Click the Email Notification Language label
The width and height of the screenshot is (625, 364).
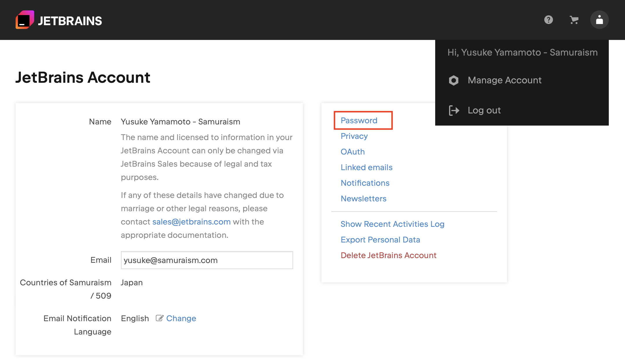coord(77,325)
